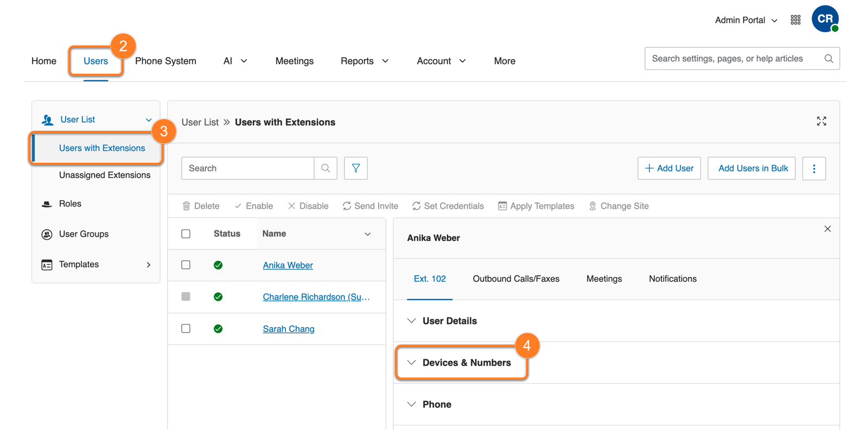Open the apps grid icon
The height and width of the screenshot is (434, 868).
795,20
